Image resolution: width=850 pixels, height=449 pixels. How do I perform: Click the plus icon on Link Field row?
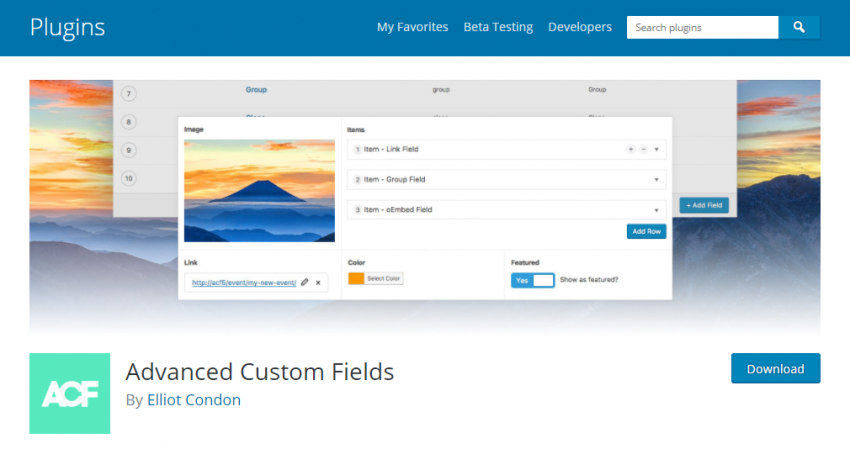click(631, 149)
